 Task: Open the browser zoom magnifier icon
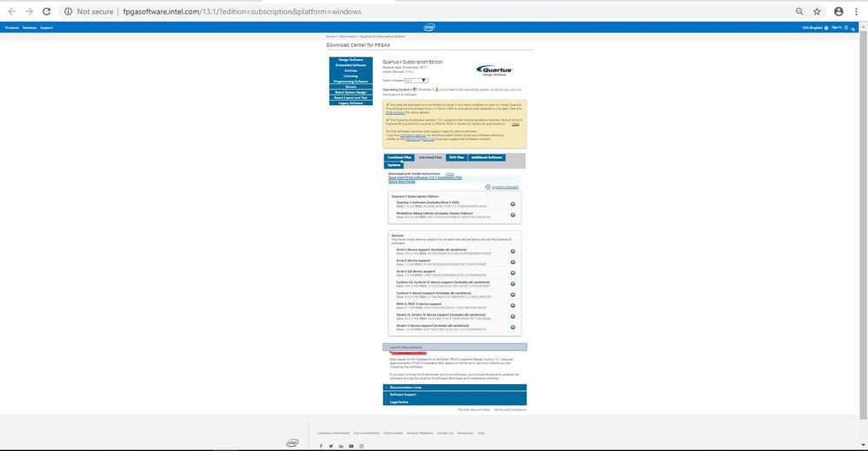pyautogui.click(x=799, y=11)
